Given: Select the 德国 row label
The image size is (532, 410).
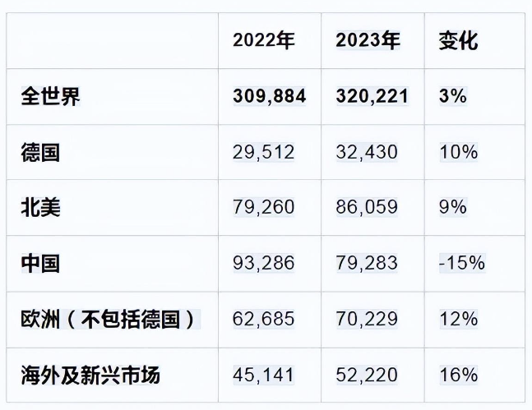Looking at the screenshot, I should (40, 152).
